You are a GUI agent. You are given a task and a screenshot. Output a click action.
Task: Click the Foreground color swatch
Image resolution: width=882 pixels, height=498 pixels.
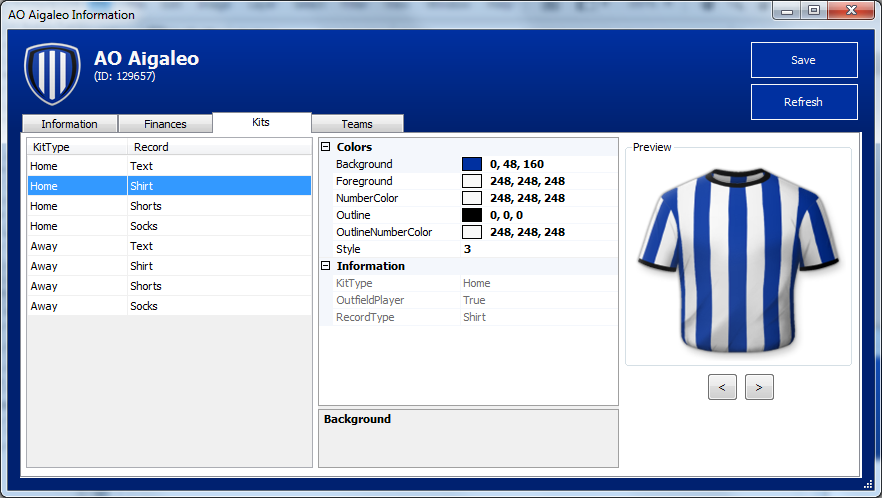click(x=472, y=181)
